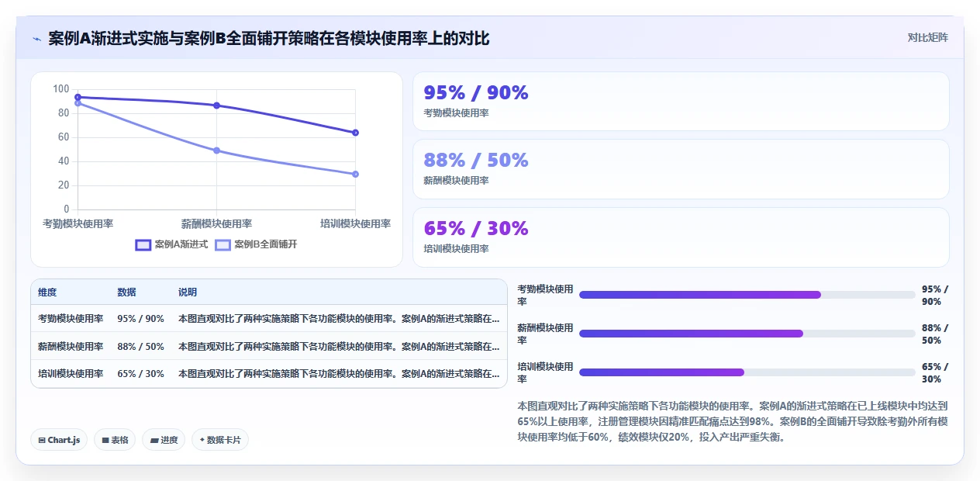
Task: Click 案例A data point at 培训模块使用率
Action: [355, 133]
